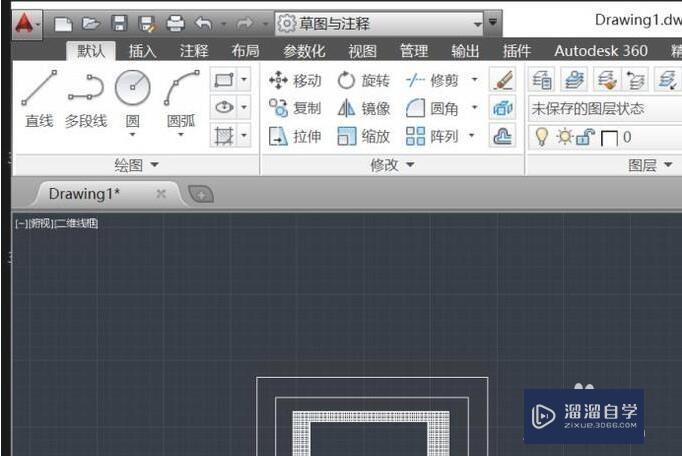The image size is (682, 456).
Task: Select the offset tool icon
Action: pos(502,136)
